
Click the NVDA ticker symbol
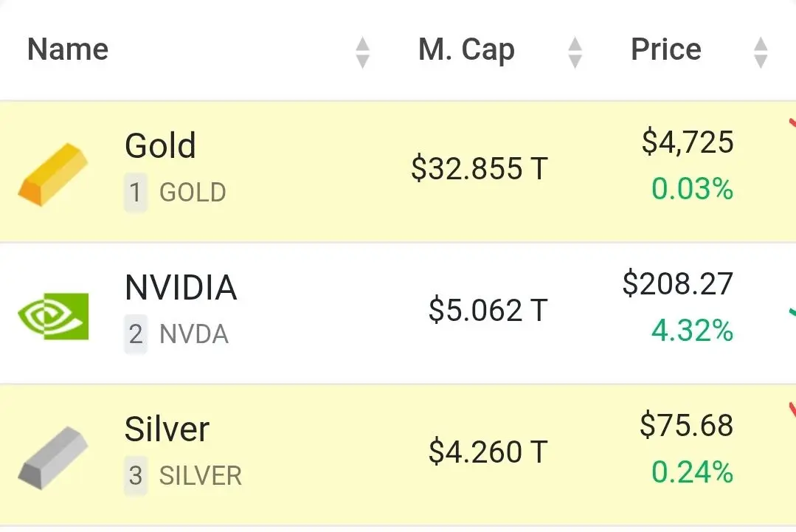(194, 334)
